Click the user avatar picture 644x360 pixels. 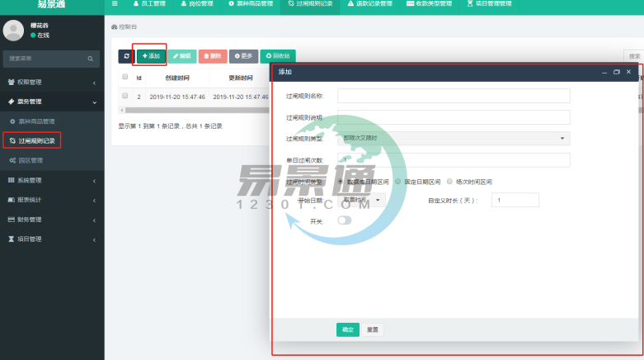tap(14, 31)
